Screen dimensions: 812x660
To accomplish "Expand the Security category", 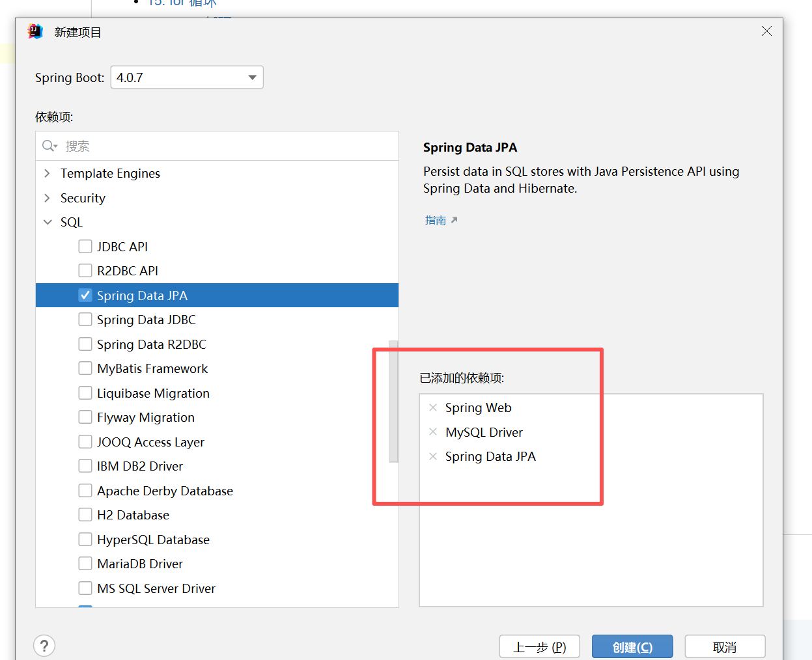I will pos(47,198).
